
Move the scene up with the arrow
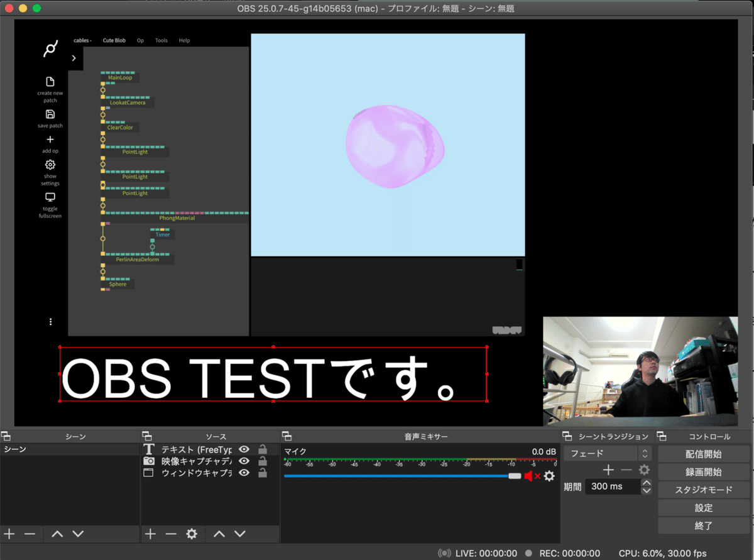[57, 534]
